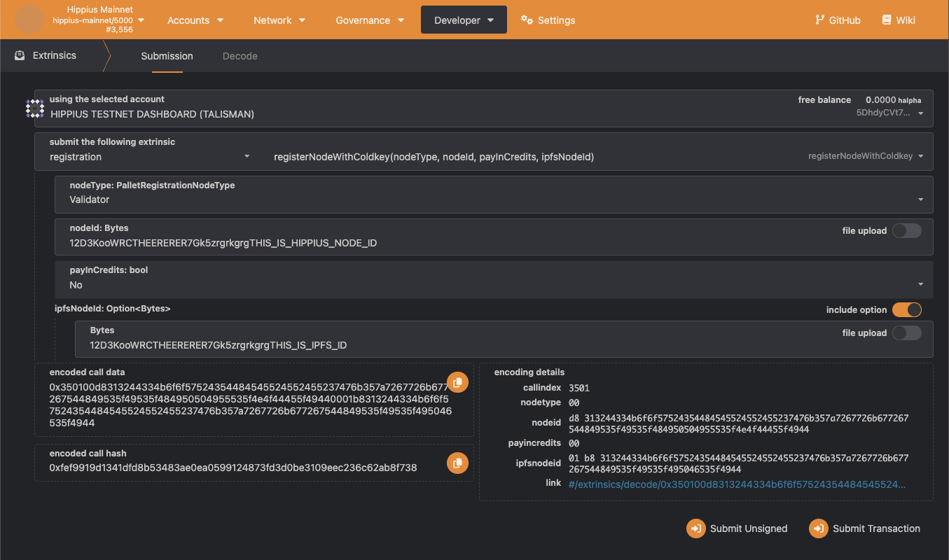Click the GitHub branch icon
The height and width of the screenshot is (560, 949).
819,20
